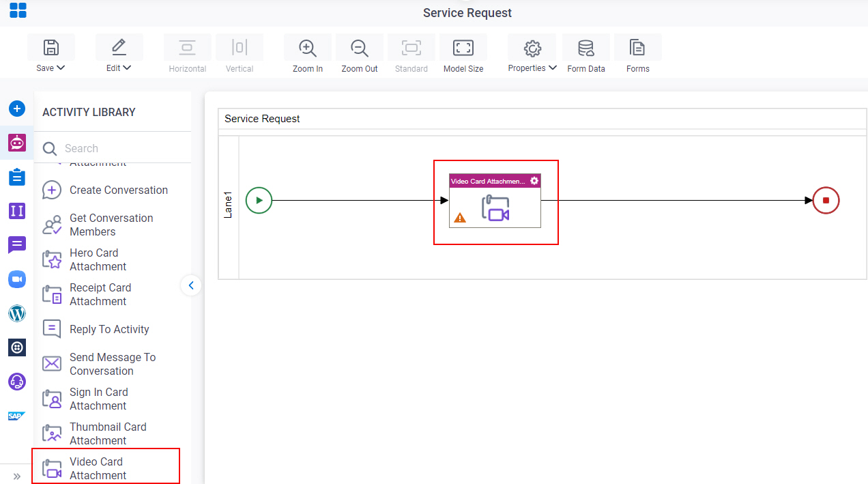
Task: Open the app launcher grid icon
Action: click(x=18, y=10)
